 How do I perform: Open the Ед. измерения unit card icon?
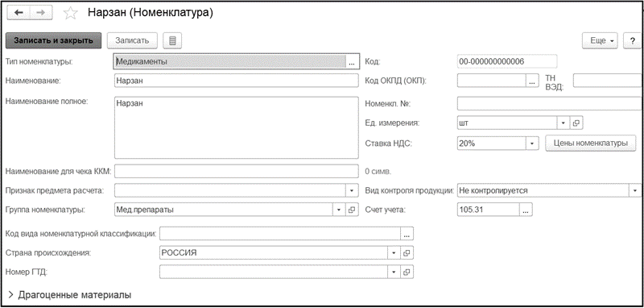(x=576, y=123)
